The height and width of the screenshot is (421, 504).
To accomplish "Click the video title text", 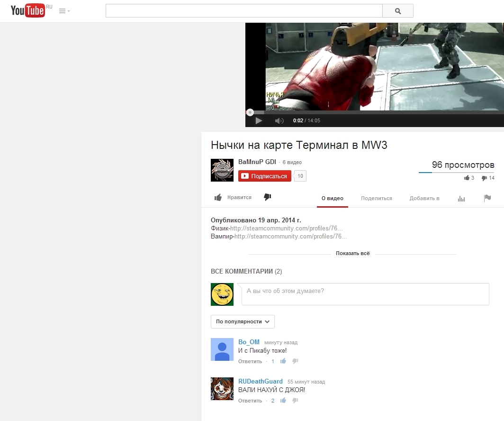I will [x=299, y=145].
